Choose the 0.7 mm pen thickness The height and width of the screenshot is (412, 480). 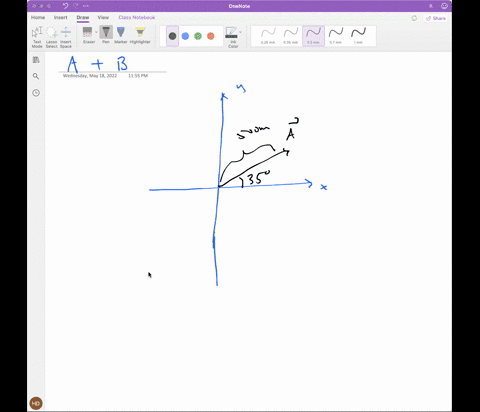click(336, 36)
